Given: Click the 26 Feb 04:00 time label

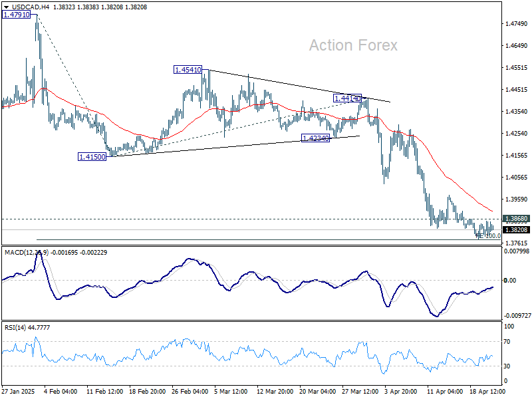Looking at the screenshot, I should 190,391.
